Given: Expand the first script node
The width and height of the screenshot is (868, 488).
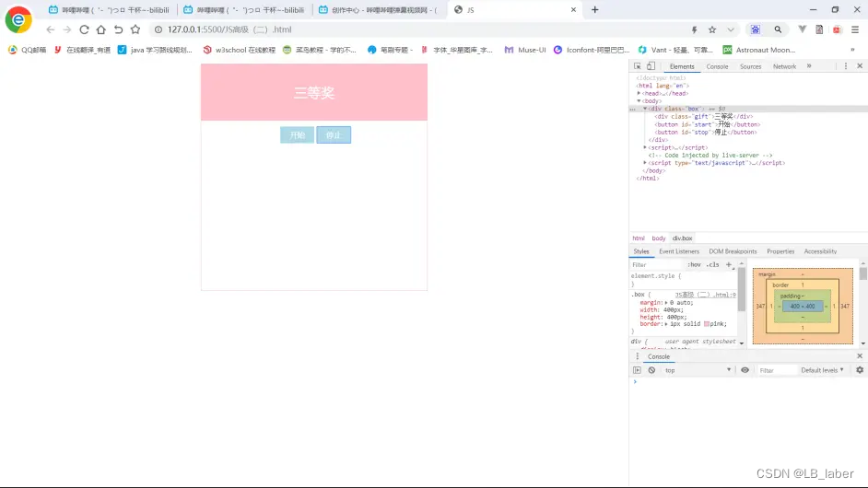Looking at the screenshot, I should click(645, 147).
